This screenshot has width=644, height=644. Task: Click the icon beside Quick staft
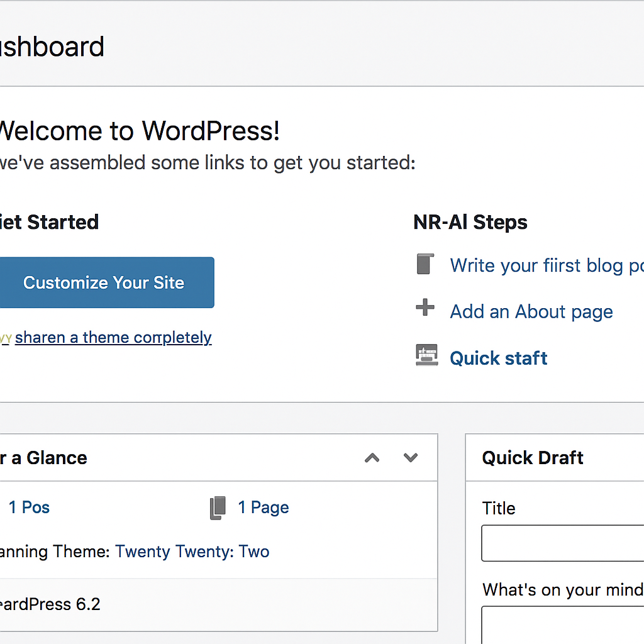(427, 355)
